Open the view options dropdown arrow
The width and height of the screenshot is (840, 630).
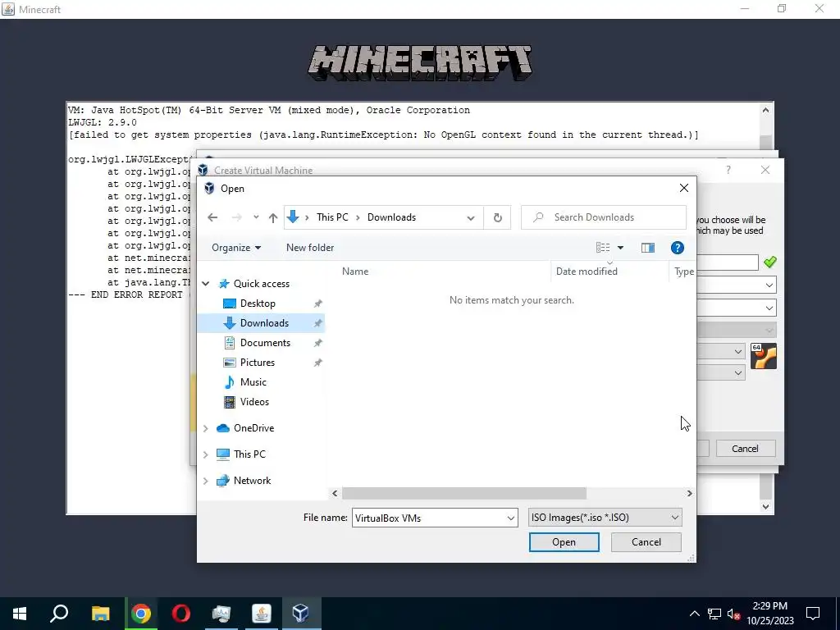(620, 248)
